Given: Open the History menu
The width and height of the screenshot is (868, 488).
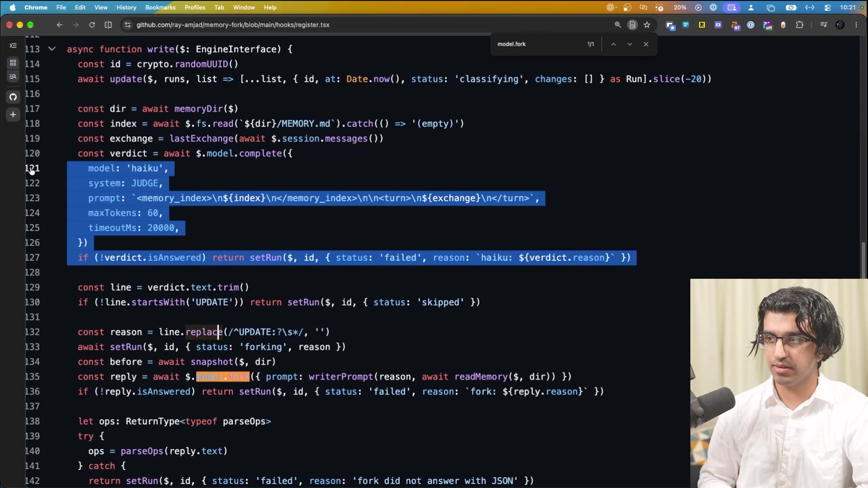Looking at the screenshot, I should [x=126, y=8].
